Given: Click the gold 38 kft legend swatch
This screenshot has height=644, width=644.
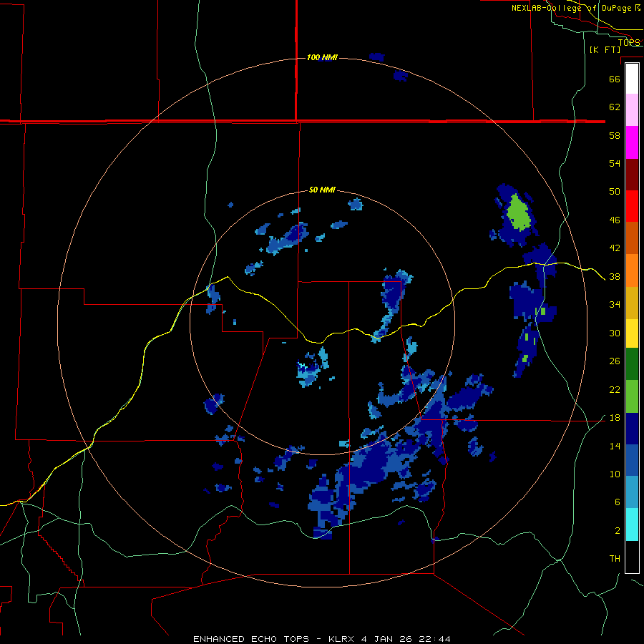Looking at the screenshot, I should 632,303.
